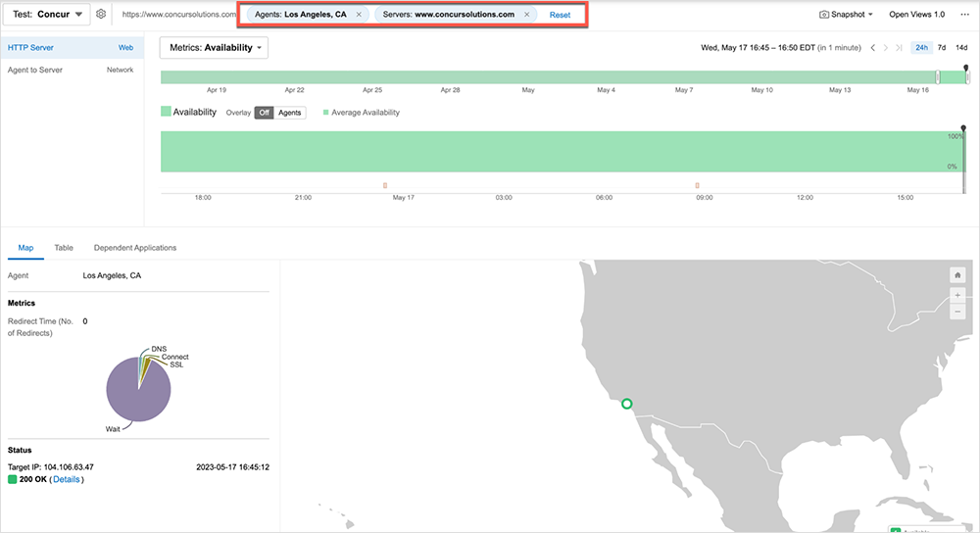This screenshot has height=533, width=980.
Task: Remove the Agents: Los Angeles, CA filter
Action: [359, 15]
